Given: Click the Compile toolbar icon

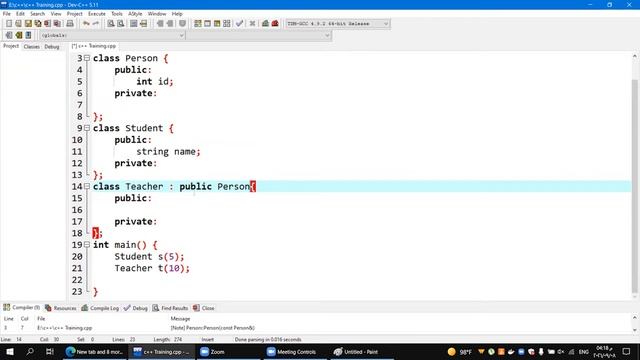Looking at the screenshot, I should click(x=198, y=24).
